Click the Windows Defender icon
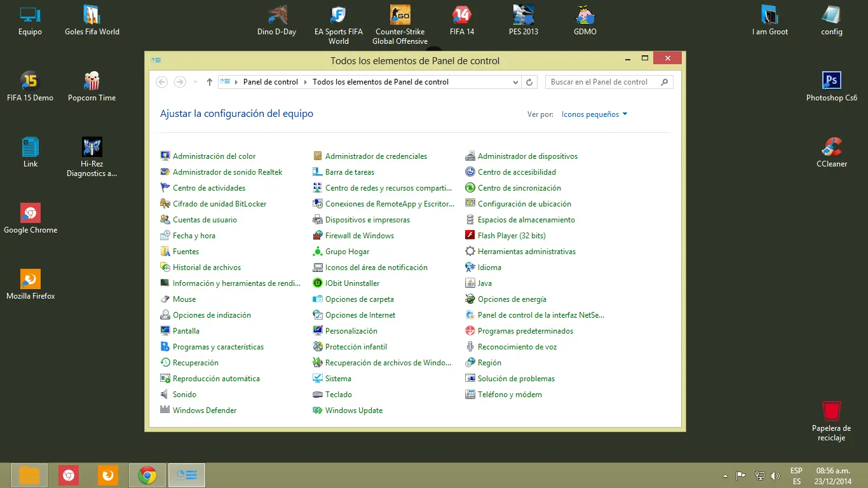This screenshot has width=868, height=488. click(165, 410)
